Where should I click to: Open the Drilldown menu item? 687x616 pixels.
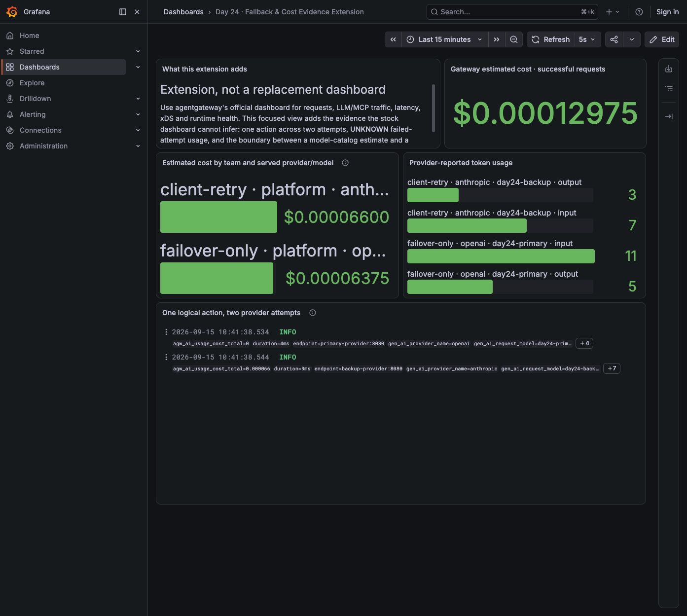tap(36, 99)
